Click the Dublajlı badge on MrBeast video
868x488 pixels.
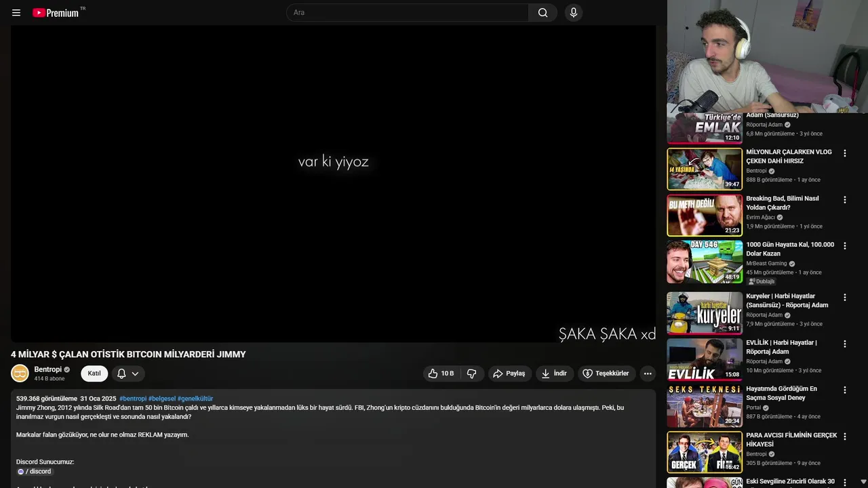click(761, 281)
